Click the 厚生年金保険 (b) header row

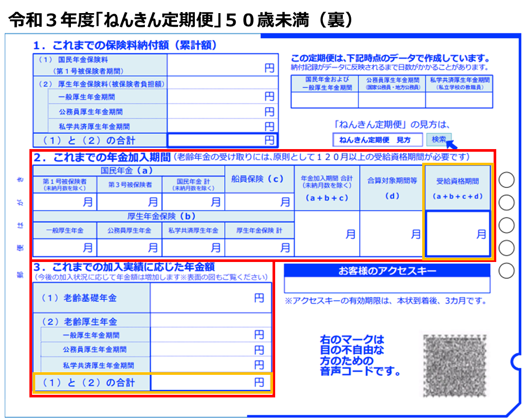point(164,216)
